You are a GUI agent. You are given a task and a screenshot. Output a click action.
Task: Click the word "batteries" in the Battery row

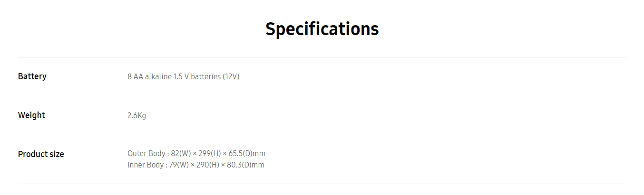point(205,76)
